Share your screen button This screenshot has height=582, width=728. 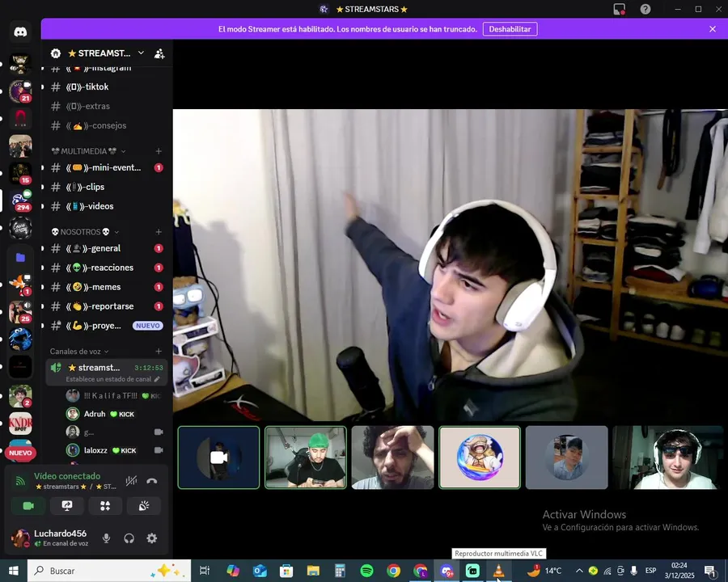point(67,506)
